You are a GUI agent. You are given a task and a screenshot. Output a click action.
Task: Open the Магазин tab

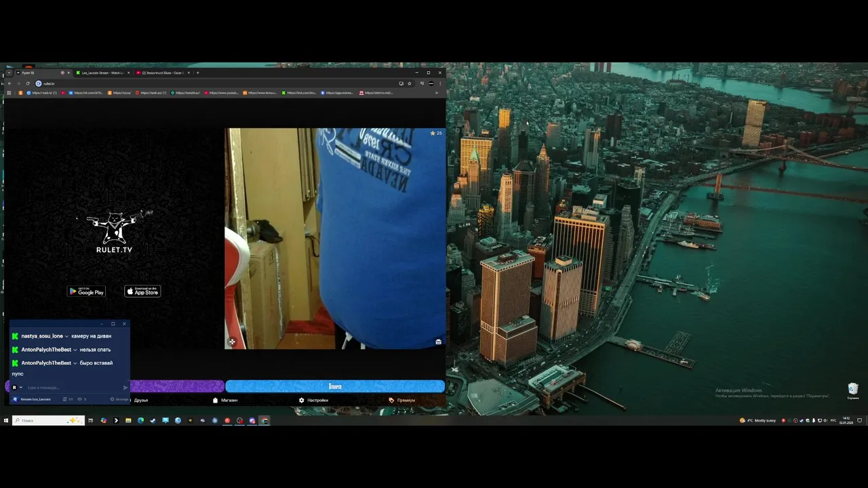click(x=225, y=401)
